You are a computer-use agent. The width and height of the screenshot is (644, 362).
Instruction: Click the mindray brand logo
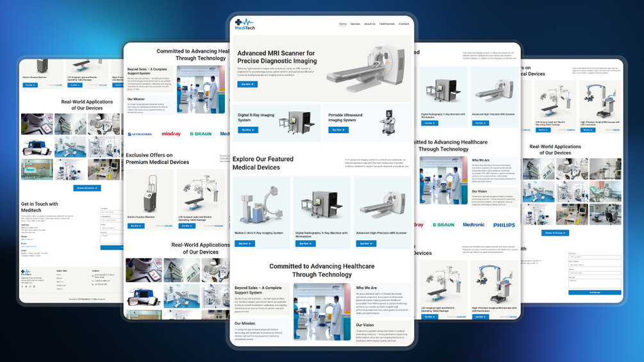pyautogui.click(x=171, y=134)
